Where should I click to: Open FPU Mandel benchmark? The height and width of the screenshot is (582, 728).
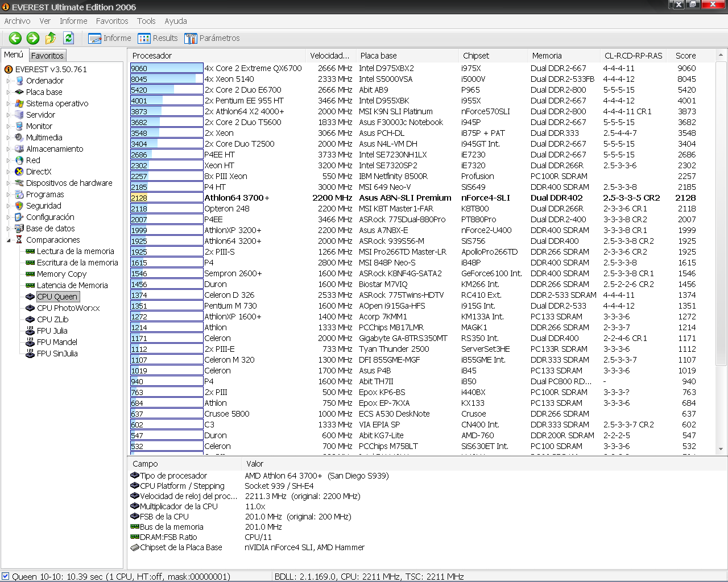(x=57, y=342)
